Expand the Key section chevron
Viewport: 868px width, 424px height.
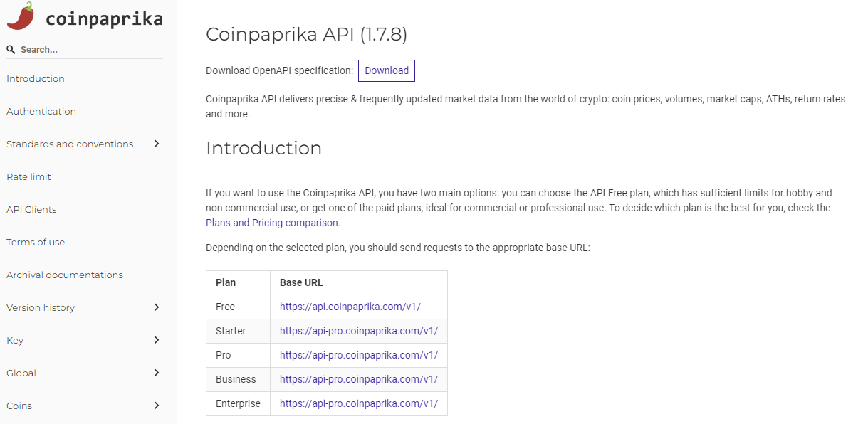pyautogui.click(x=157, y=340)
